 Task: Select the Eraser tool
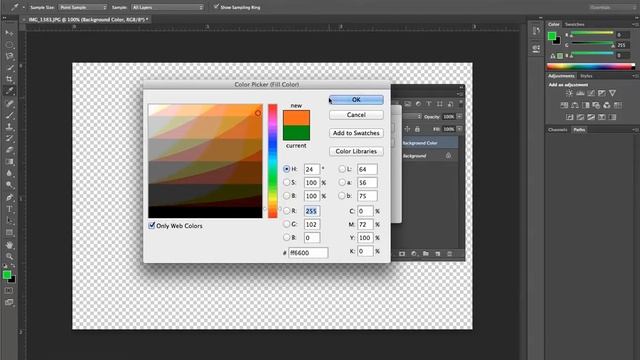click(x=9, y=150)
